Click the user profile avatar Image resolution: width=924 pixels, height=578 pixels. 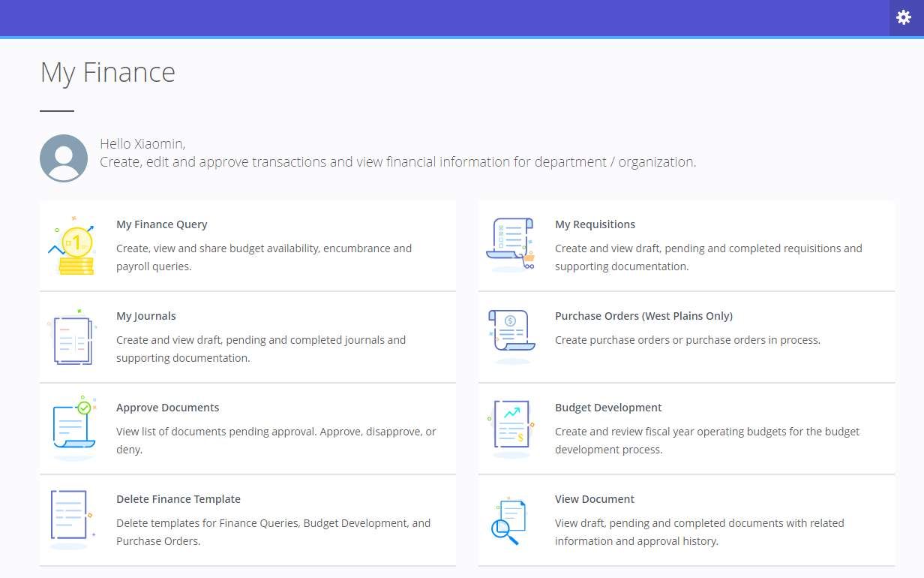tap(64, 158)
